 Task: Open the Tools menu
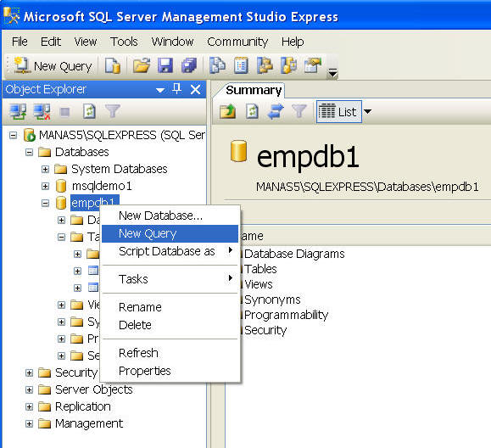pyautogui.click(x=124, y=42)
